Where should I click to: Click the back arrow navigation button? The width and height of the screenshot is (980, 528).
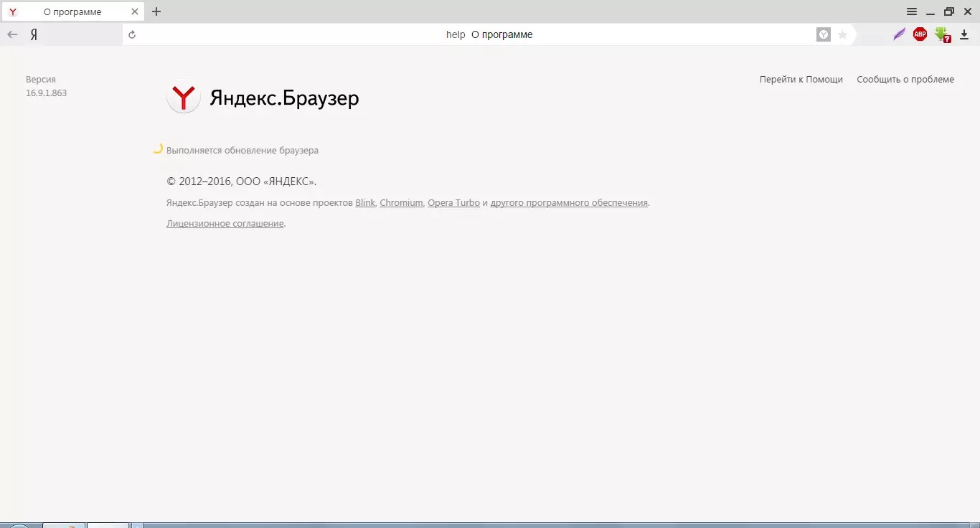(x=12, y=34)
